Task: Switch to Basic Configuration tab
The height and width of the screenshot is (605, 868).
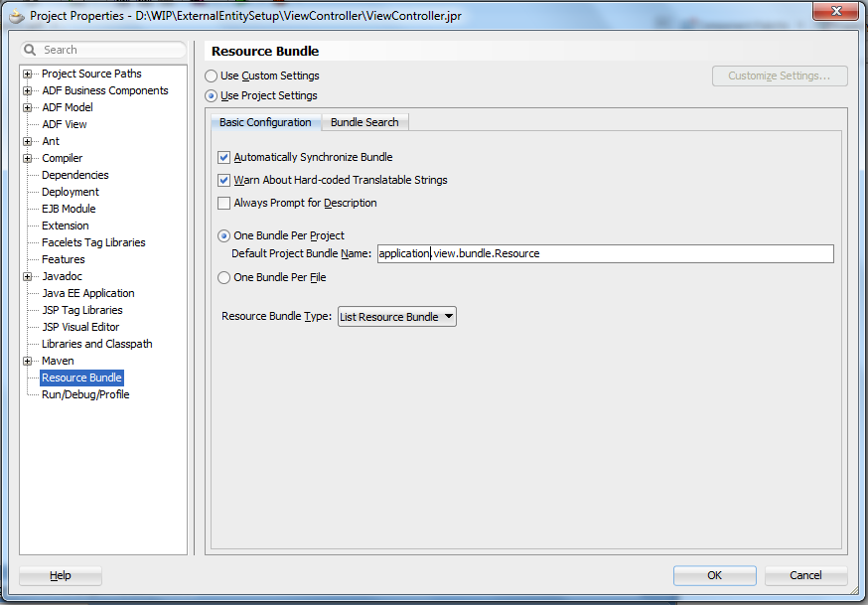Action: pyautogui.click(x=265, y=122)
